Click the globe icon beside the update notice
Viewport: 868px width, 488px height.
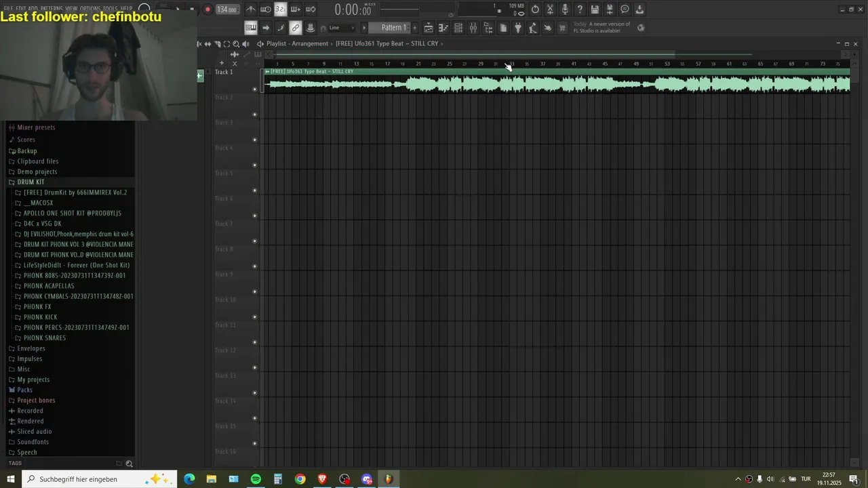641,28
